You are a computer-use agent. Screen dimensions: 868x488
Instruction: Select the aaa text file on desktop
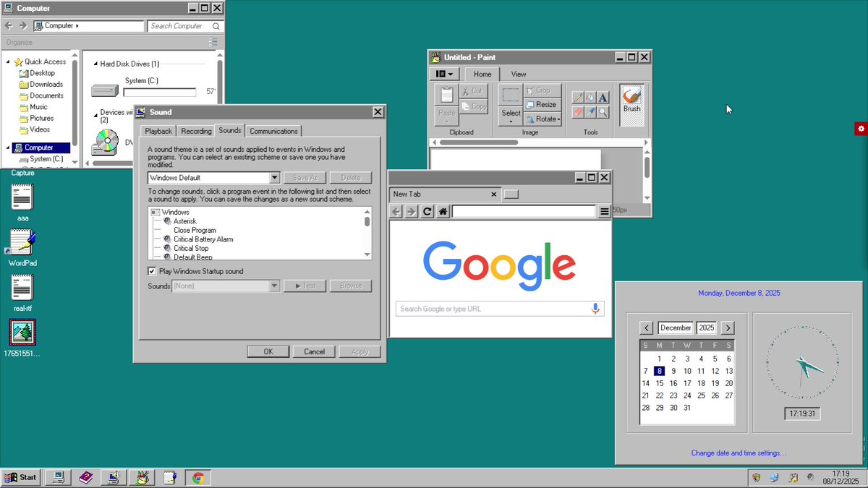click(x=23, y=202)
